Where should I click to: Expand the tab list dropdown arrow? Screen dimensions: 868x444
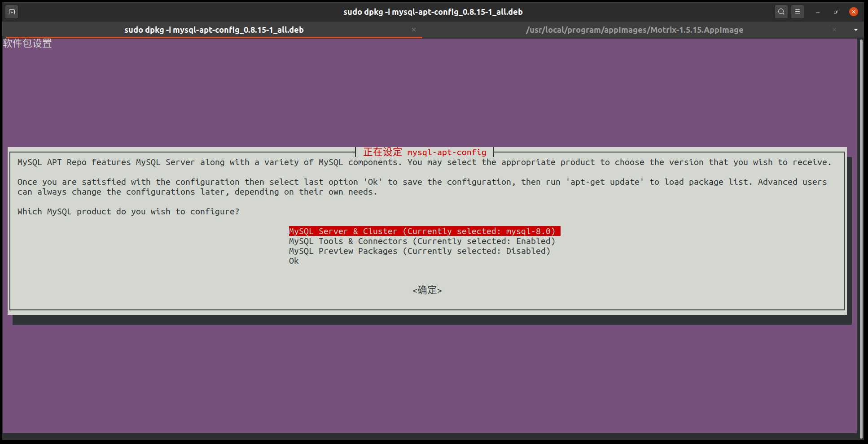coord(855,30)
